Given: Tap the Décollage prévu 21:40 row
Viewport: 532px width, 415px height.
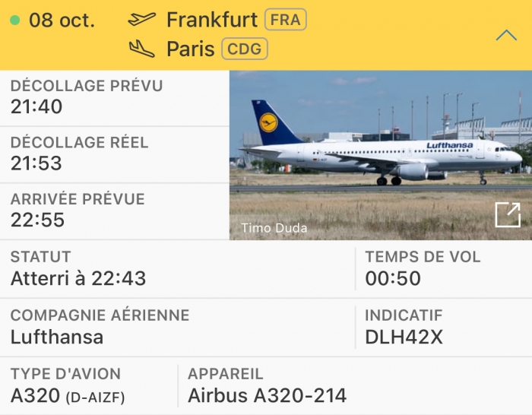Looking at the screenshot, I should point(115,98).
